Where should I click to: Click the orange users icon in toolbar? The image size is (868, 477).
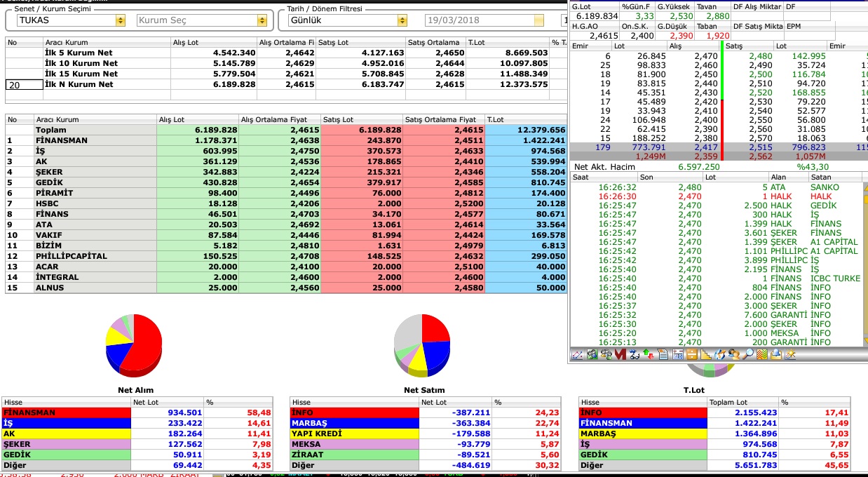coord(734,355)
